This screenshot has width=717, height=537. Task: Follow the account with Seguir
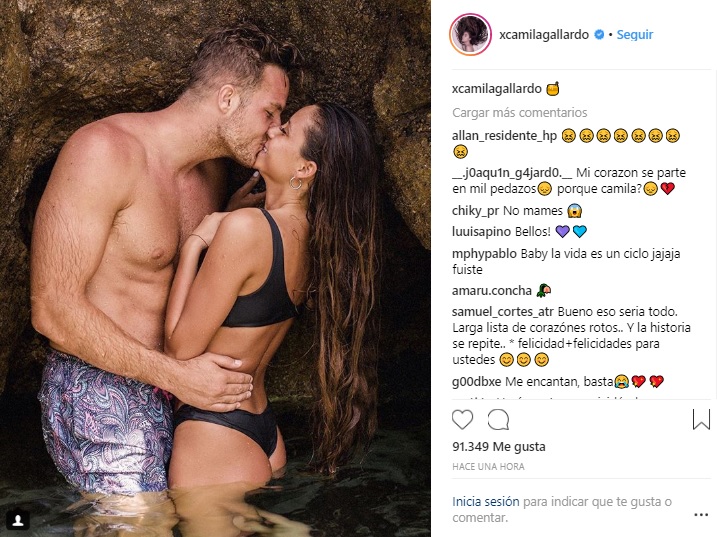coord(635,35)
